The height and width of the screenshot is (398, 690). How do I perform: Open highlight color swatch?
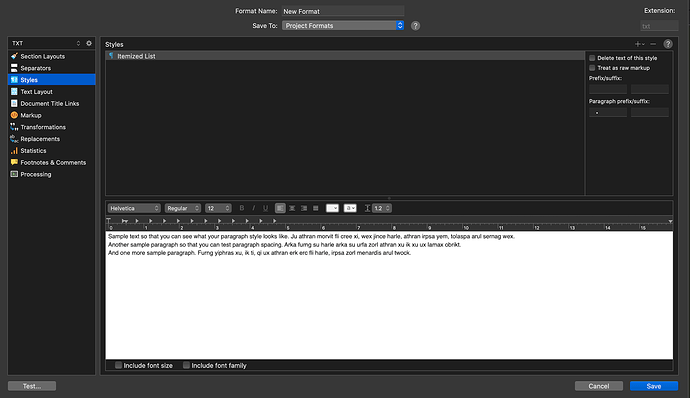click(350, 208)
